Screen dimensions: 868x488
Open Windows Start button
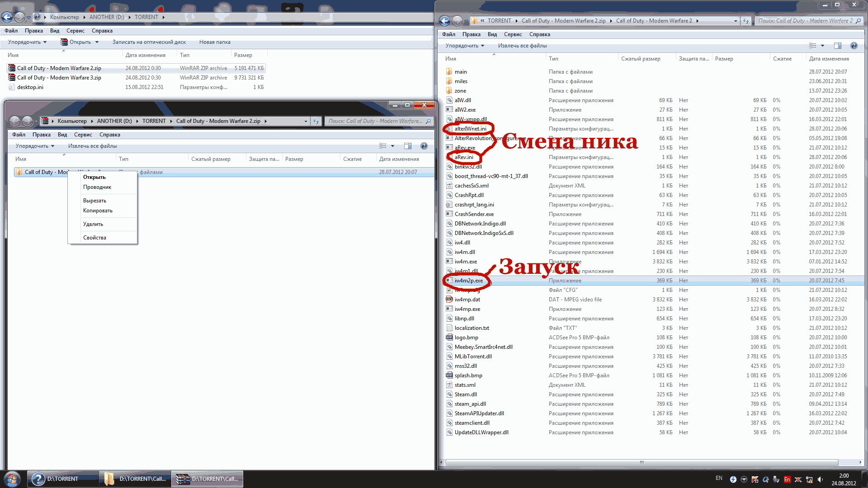point(12,479)
